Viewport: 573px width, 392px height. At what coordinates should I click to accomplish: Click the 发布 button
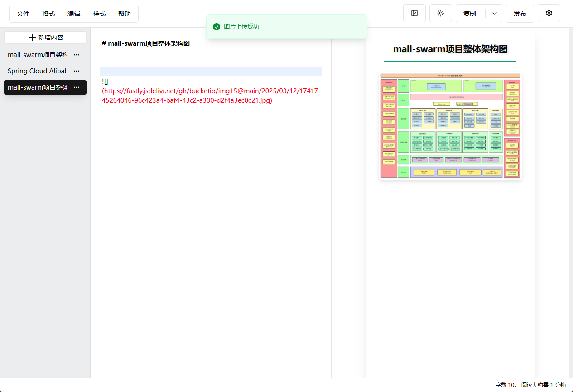point(520,14)
